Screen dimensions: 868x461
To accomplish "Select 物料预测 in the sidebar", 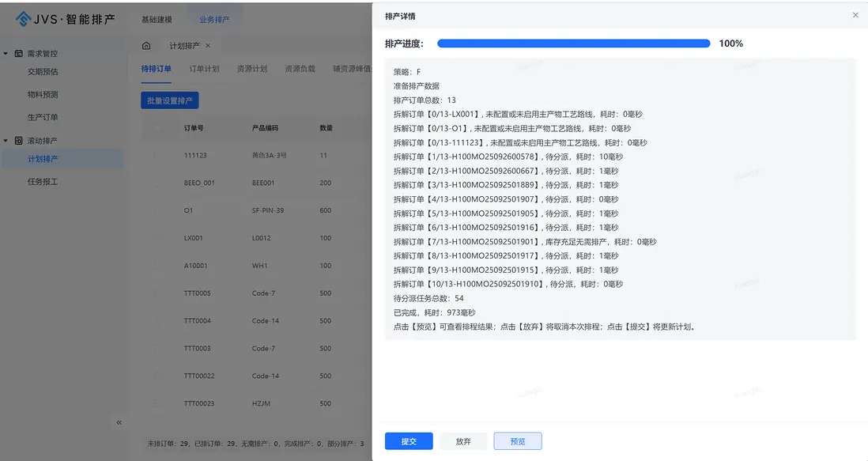I will (43, 95).
